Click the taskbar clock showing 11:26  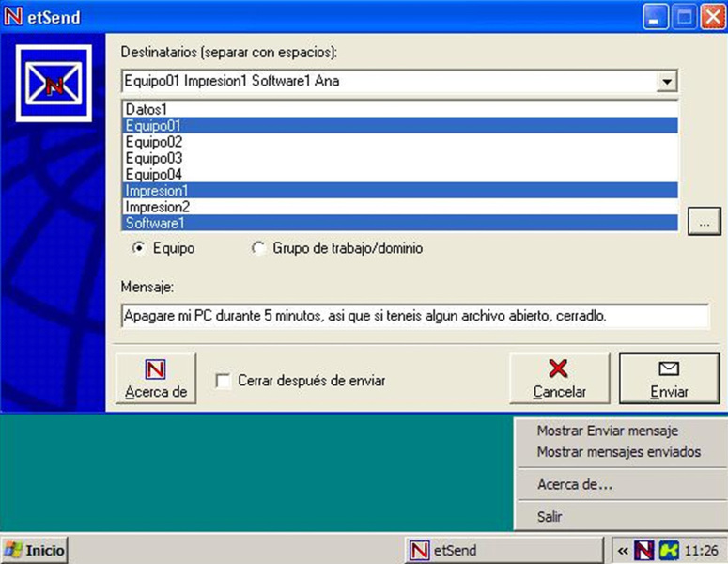click(x=701, y=551)
